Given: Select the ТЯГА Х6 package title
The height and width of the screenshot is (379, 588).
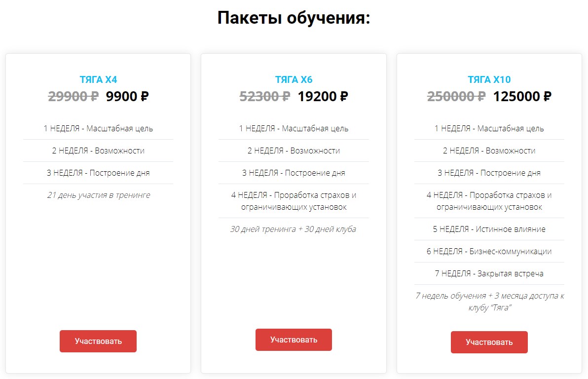Looking at the screenshot, I should pos(294,79).
